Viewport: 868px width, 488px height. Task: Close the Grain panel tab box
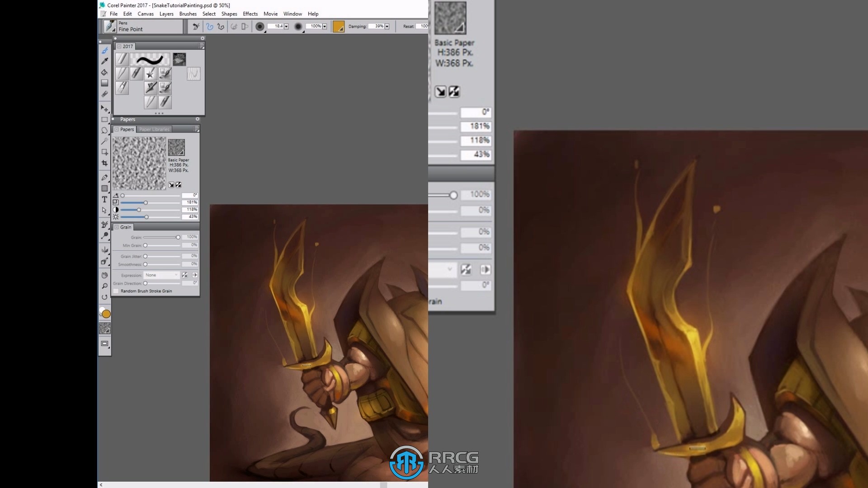[117, 227]
